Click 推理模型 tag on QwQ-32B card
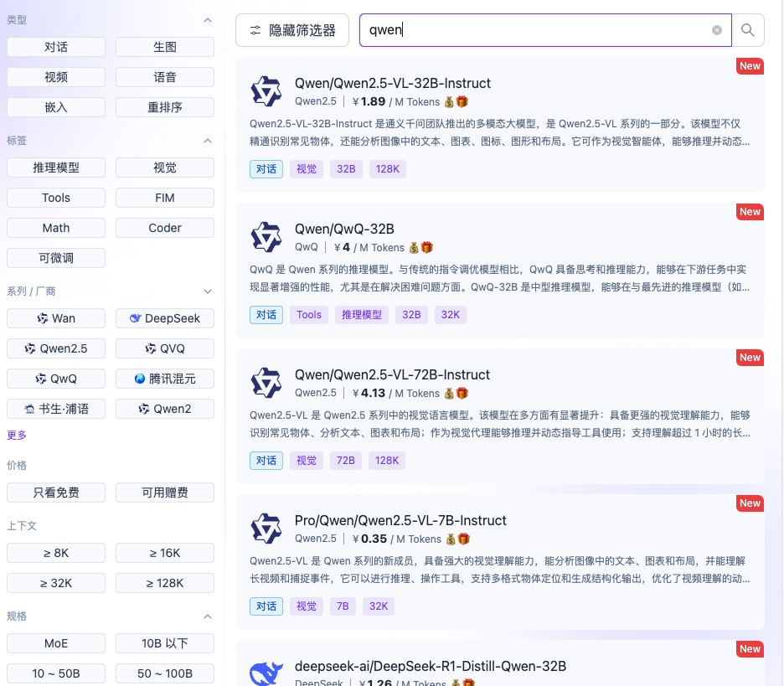 click(362, 314)
